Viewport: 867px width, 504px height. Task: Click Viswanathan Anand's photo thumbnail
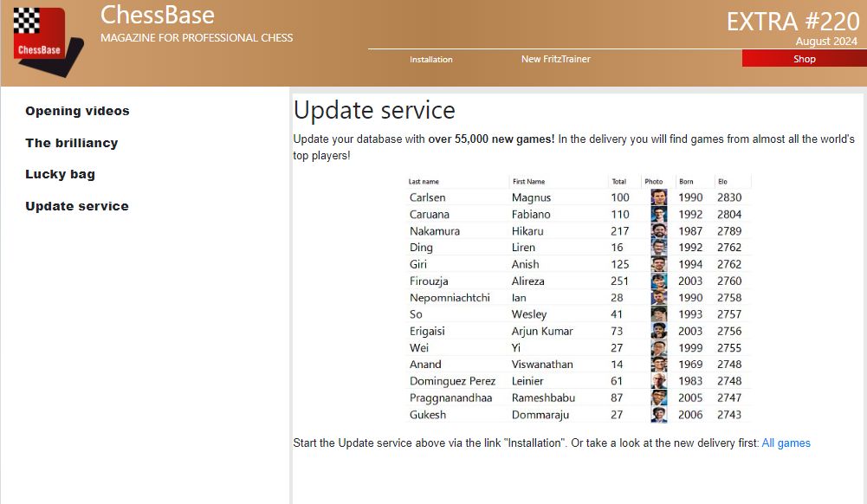(x=658, y=365)
